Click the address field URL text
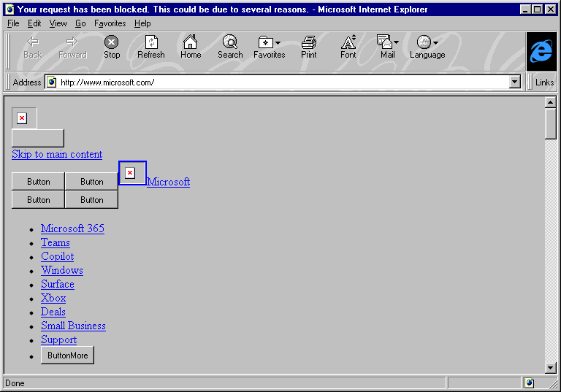The width and height of the screenshot is (561, 392). pos(107,82)
